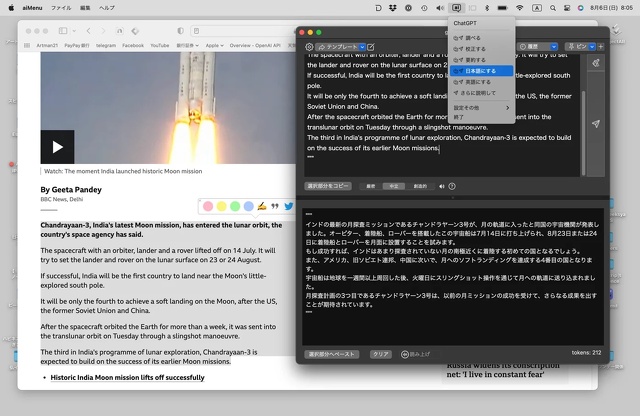
Task: Play the Moon mission launch video
Action: pyautogui.click(x=57, y=147)
